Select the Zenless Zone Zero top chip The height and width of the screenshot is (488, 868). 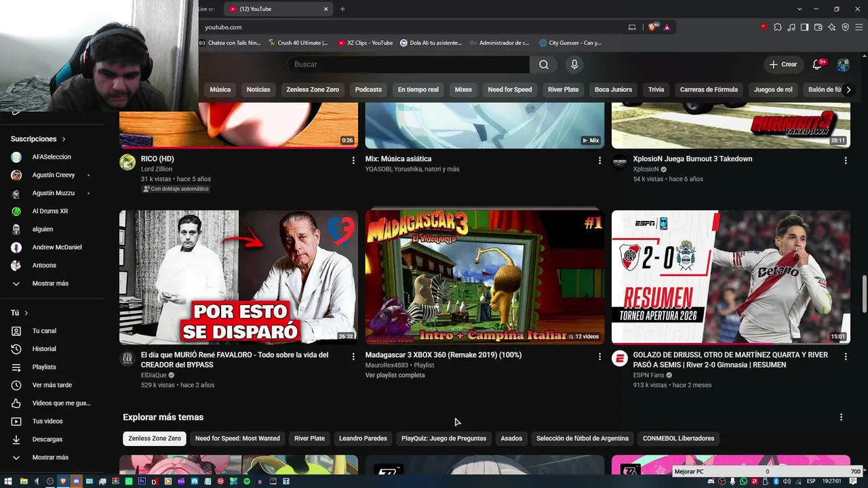pos(313,89)
